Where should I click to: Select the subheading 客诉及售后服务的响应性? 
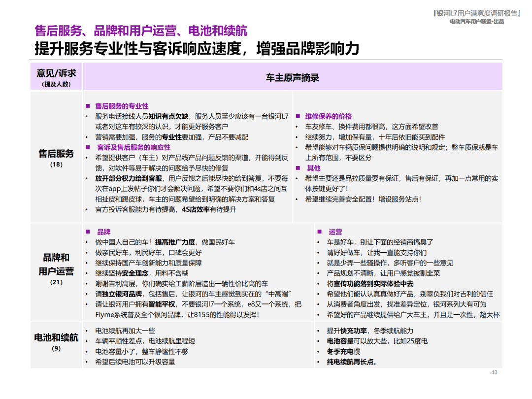133,148
